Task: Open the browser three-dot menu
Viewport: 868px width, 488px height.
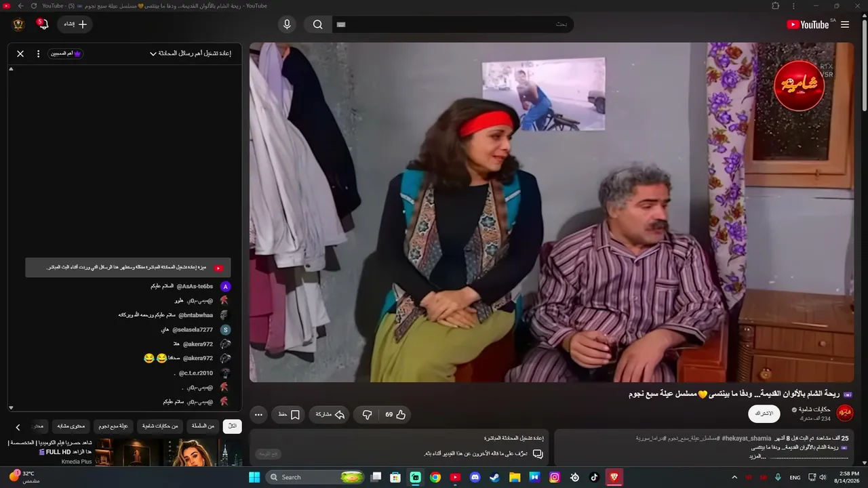Action: 793,5
